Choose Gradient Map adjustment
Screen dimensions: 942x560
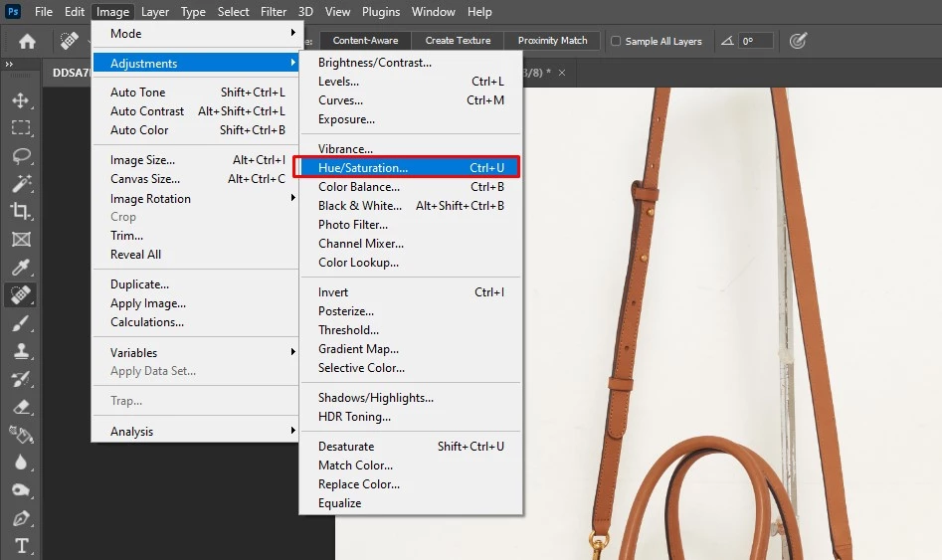coord(411,349)
